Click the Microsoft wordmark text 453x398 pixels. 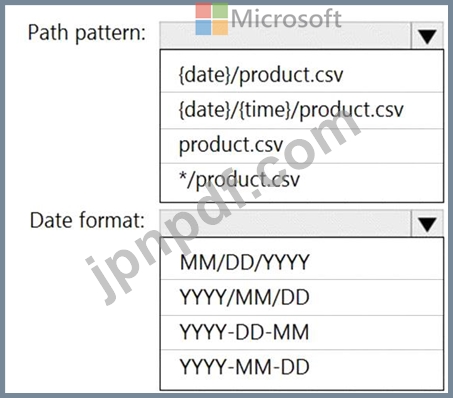click(286, 19)
